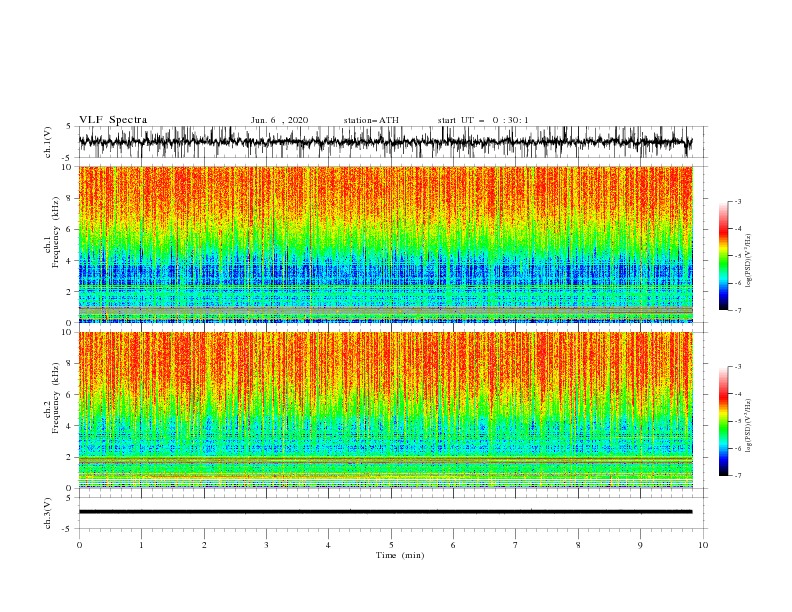Screen dimensions: 792x612
Task: Click the '6' kHz tick on the ch.2 frequency axis
Action: (x=70, y=394)
